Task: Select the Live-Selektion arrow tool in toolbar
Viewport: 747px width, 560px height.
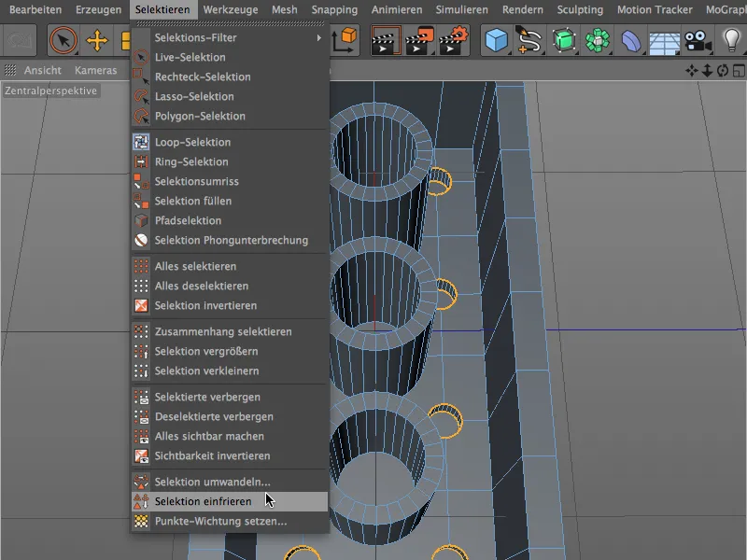Action: click(x=63, y=40)
